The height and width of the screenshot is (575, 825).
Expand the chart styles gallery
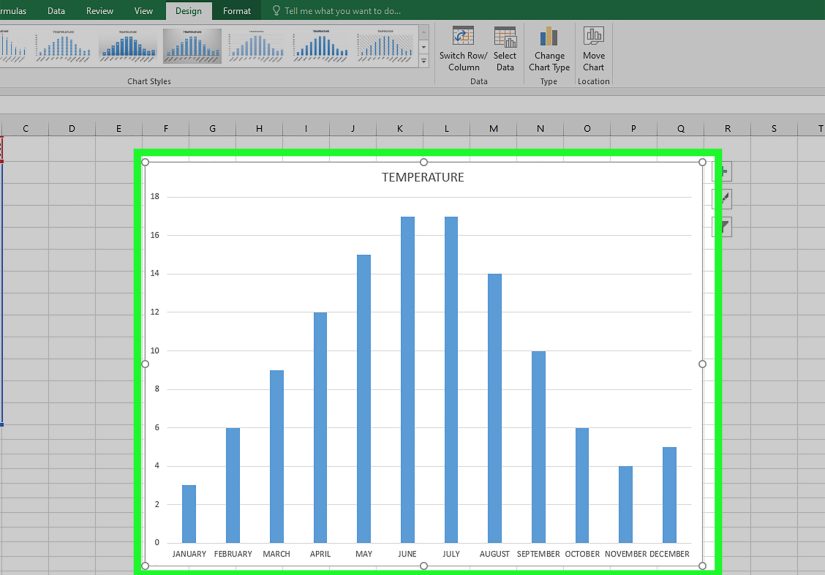[x=424, y=61]
